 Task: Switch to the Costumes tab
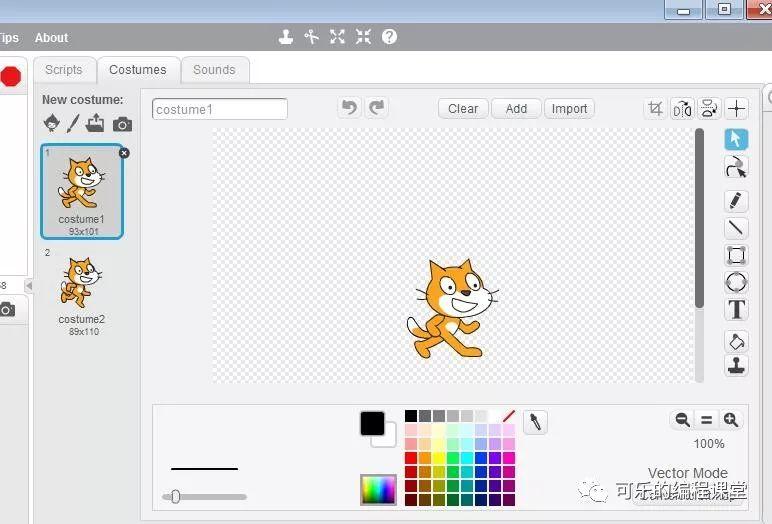[x=138, y=70]
